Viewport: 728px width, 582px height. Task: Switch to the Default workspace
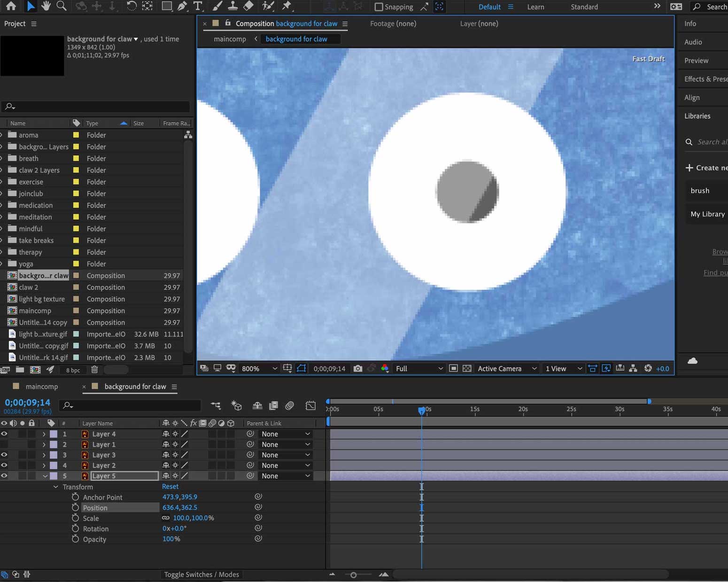(489, 7)
